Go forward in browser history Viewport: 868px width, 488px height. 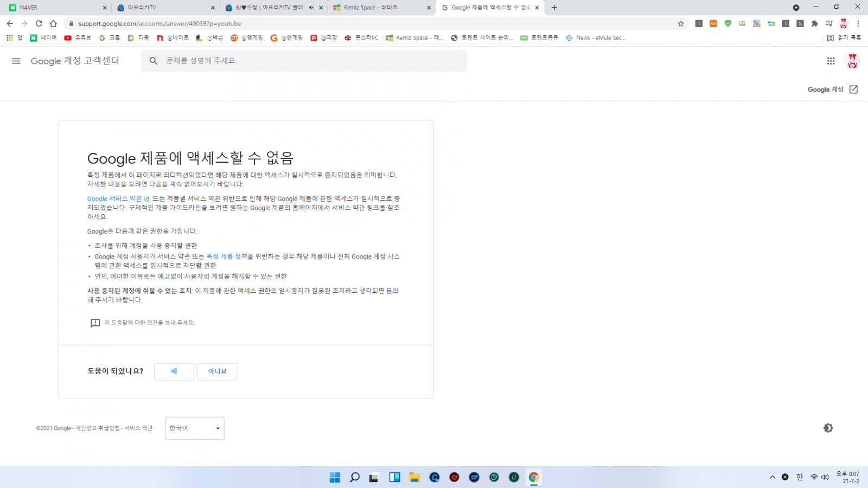click(24, 23)
